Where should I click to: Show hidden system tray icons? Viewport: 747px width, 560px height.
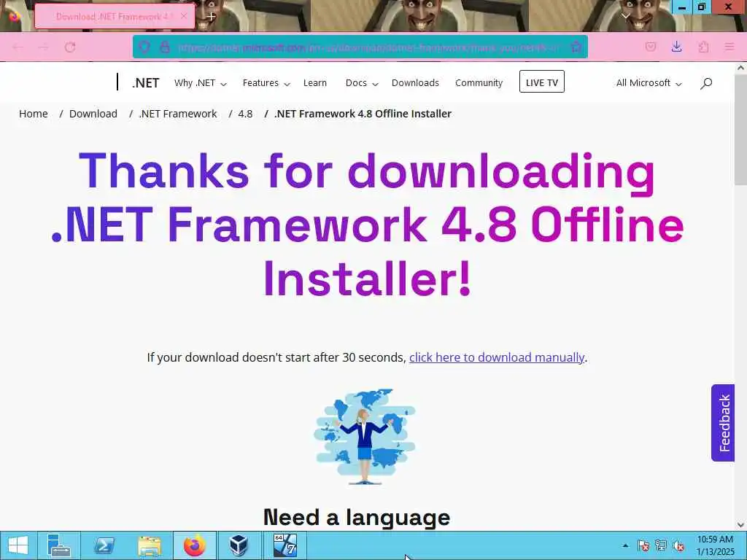(x=625, y=545)
